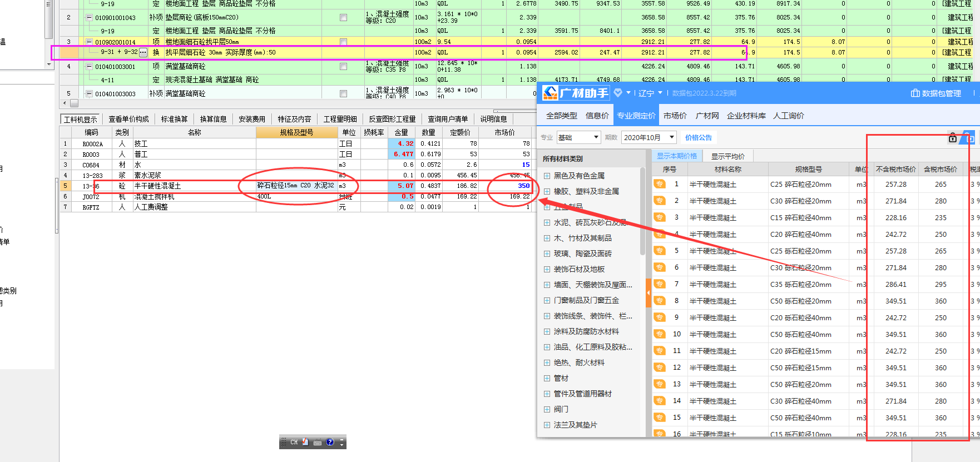The width and height of the screenshot is (980, 462).
Task: Select the 显示平均价 tab
Action: point(727,156)
